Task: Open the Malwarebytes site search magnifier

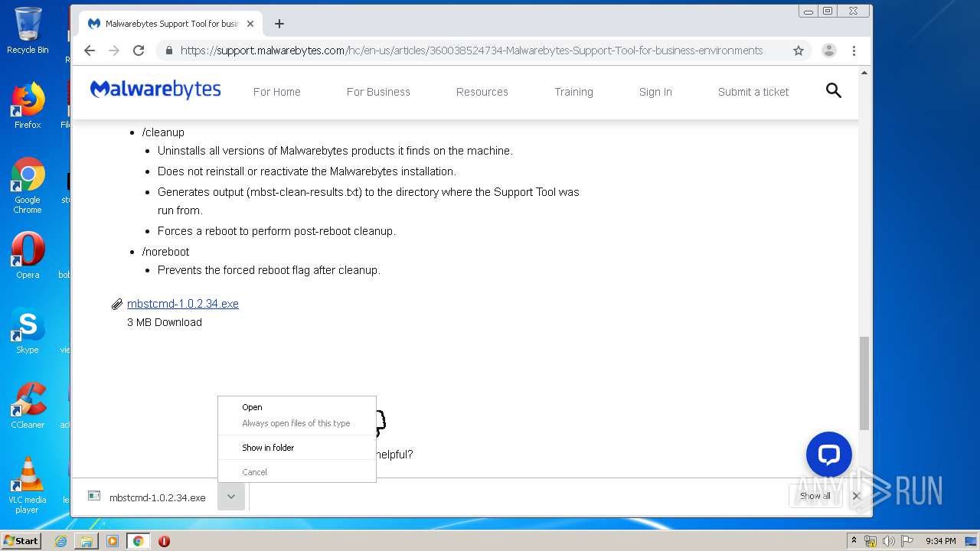Action: 834,91
